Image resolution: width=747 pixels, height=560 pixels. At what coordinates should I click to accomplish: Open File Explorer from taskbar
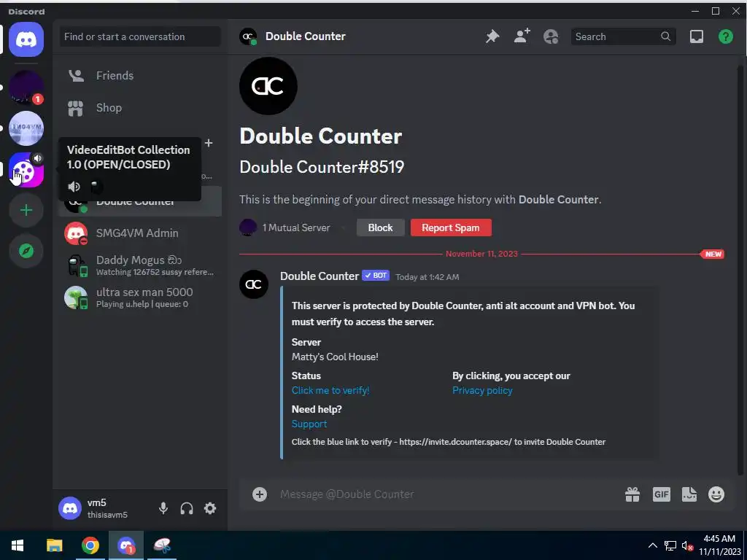pos(54,545)
